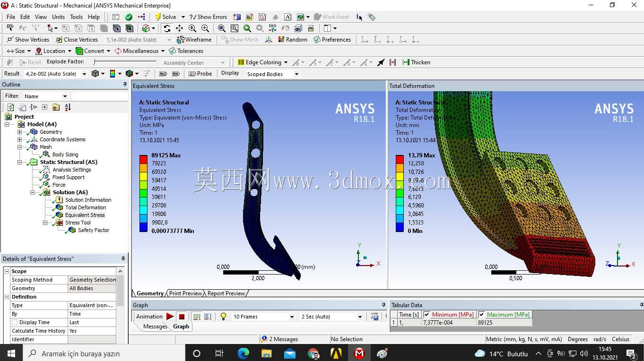Open the File menu
This screenshot has height=361, width=644.
coord(11,17)
